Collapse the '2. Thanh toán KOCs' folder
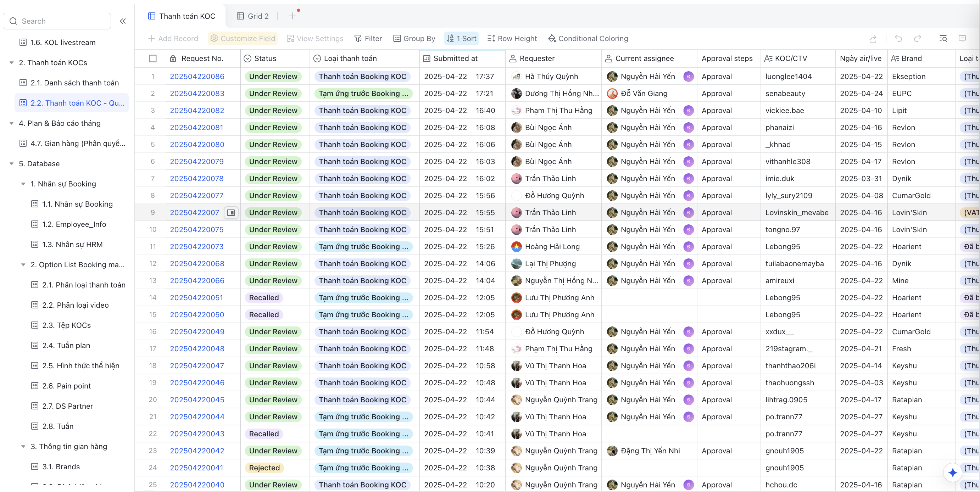 coord(11,62)
